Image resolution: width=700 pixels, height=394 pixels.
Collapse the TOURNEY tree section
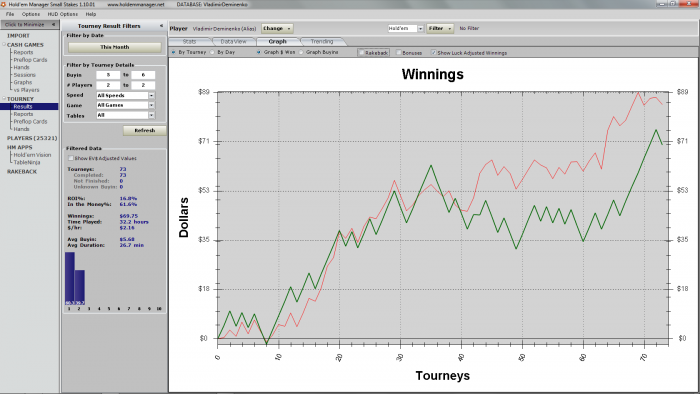tap(4, 99)
